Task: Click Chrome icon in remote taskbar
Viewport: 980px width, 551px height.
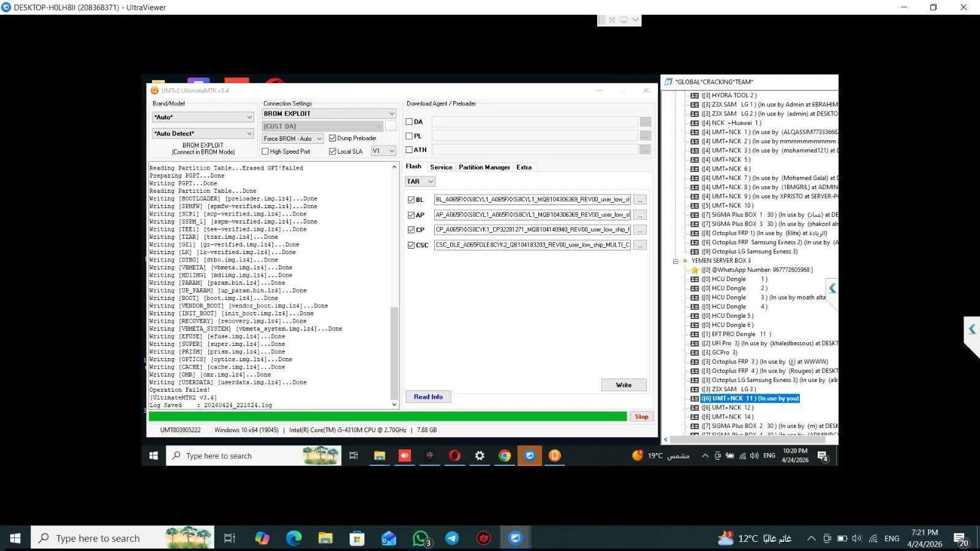Action: pos(505,455)
